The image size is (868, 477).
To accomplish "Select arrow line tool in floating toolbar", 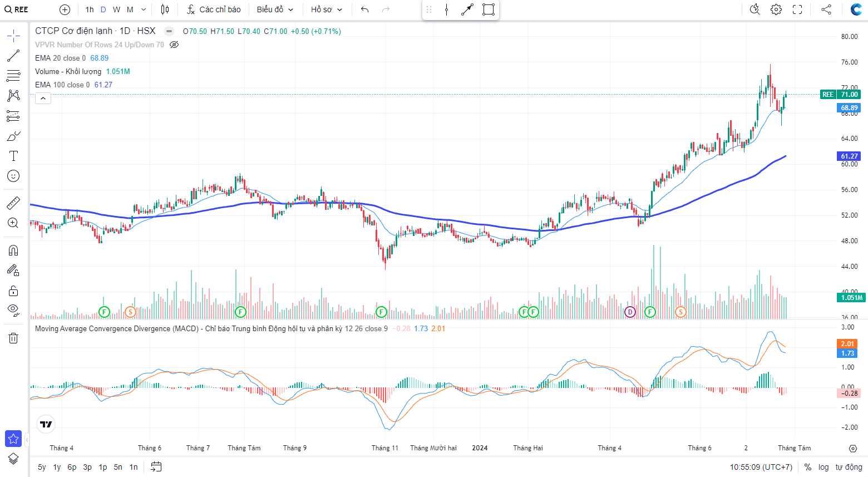I will tap(467, 9).
